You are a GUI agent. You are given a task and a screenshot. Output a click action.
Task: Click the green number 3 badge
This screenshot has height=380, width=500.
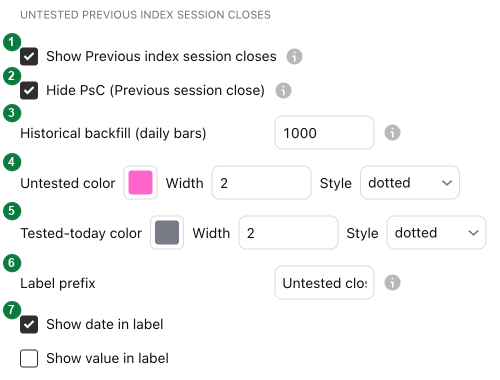click(12, 113)
